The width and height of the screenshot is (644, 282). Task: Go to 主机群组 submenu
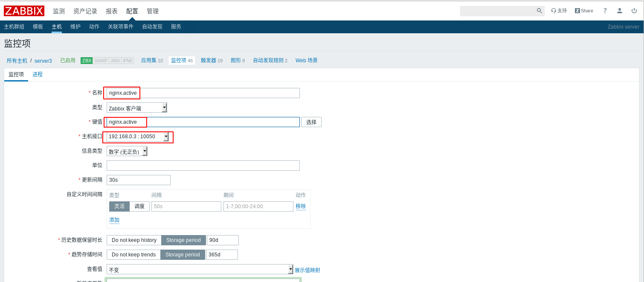14,26
